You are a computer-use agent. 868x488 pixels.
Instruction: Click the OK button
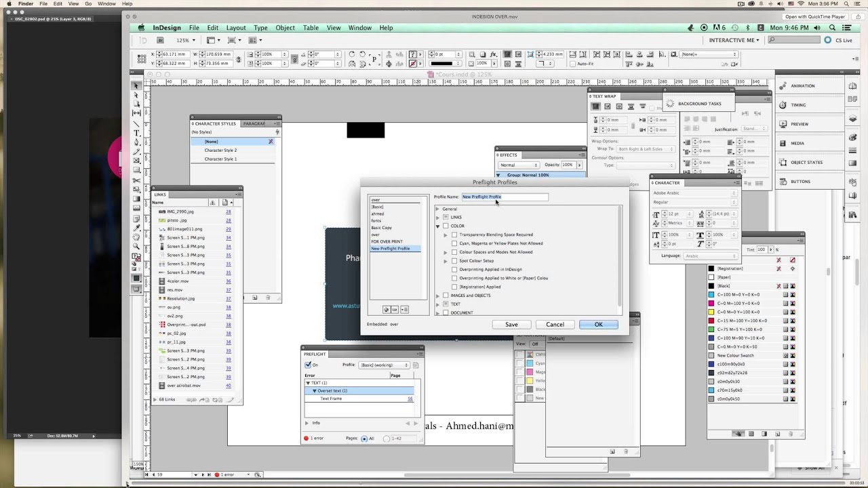point(599,325)
